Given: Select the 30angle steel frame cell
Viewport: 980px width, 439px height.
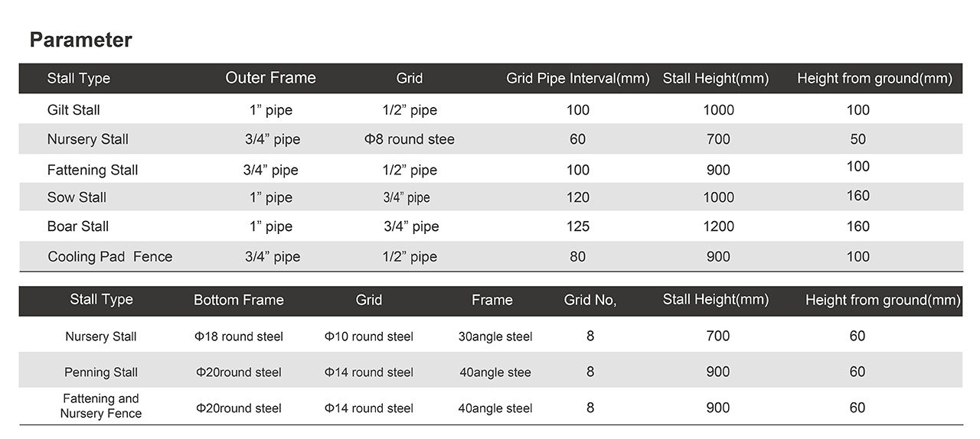Looking at the screenshot, I should point(495,337).
